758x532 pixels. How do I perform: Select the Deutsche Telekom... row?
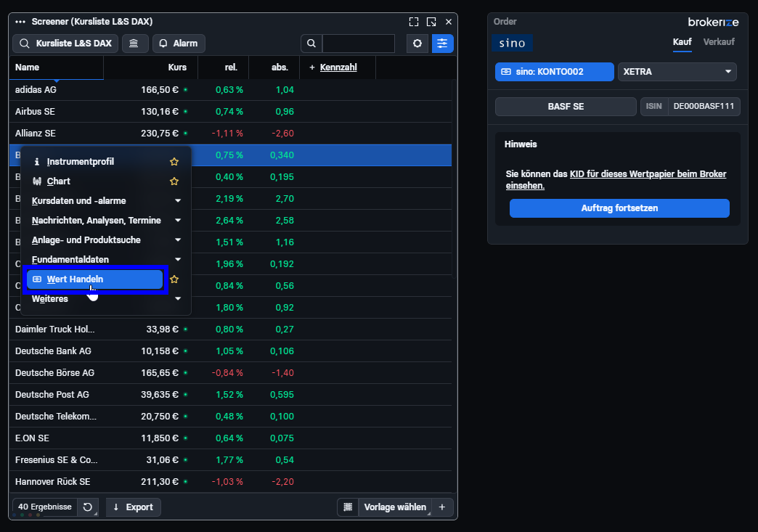[x=230, y=417]
